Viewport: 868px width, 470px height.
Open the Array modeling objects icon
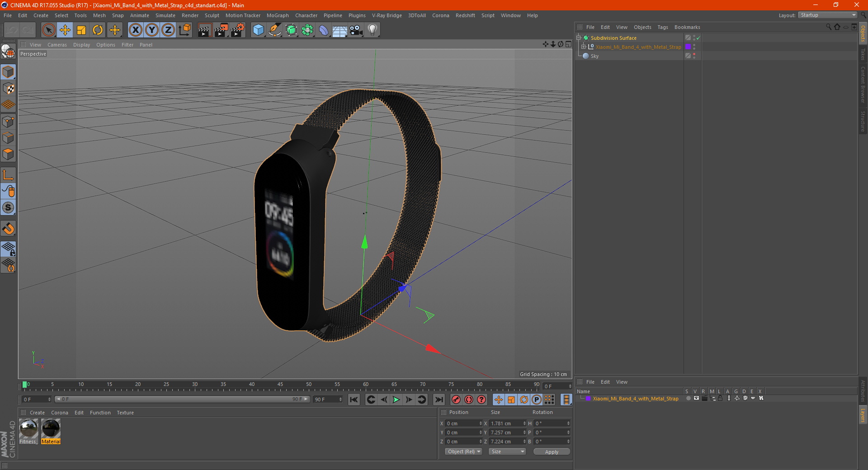[x=308, y=30]
